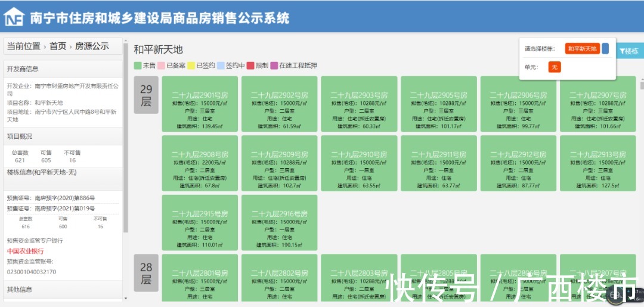
Task: Open room card 二十九层2909号房
Action: 279,163
